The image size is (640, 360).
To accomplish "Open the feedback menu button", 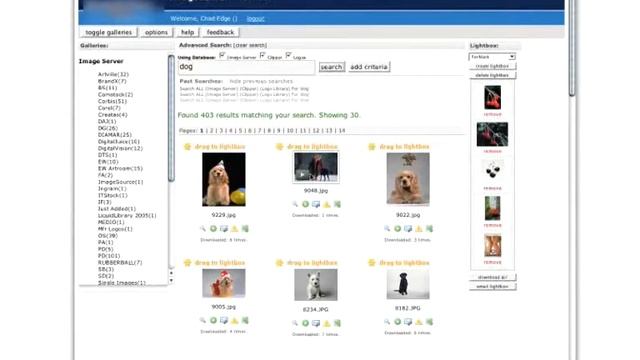I will (220, 32).
